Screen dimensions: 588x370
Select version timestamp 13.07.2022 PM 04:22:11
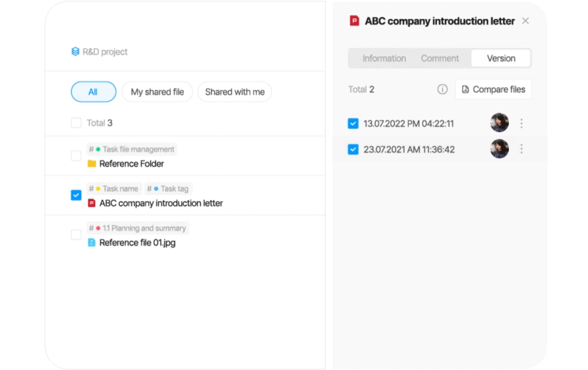point(409,124)
